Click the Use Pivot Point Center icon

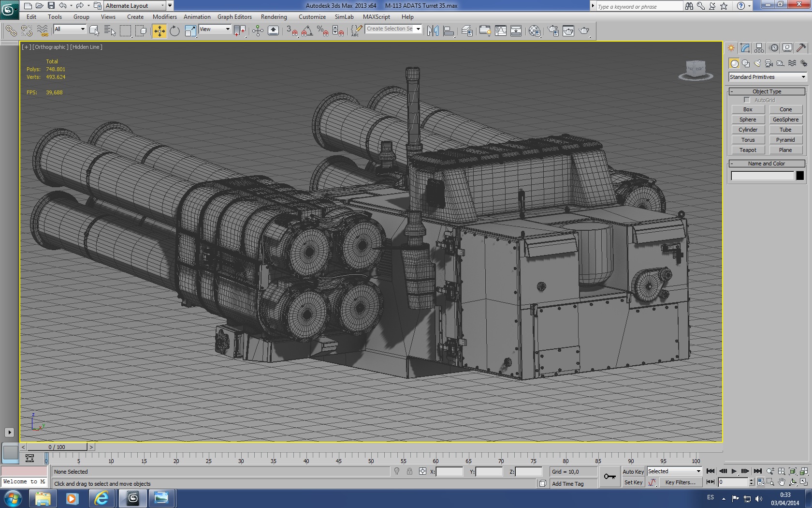pos(239,31)
